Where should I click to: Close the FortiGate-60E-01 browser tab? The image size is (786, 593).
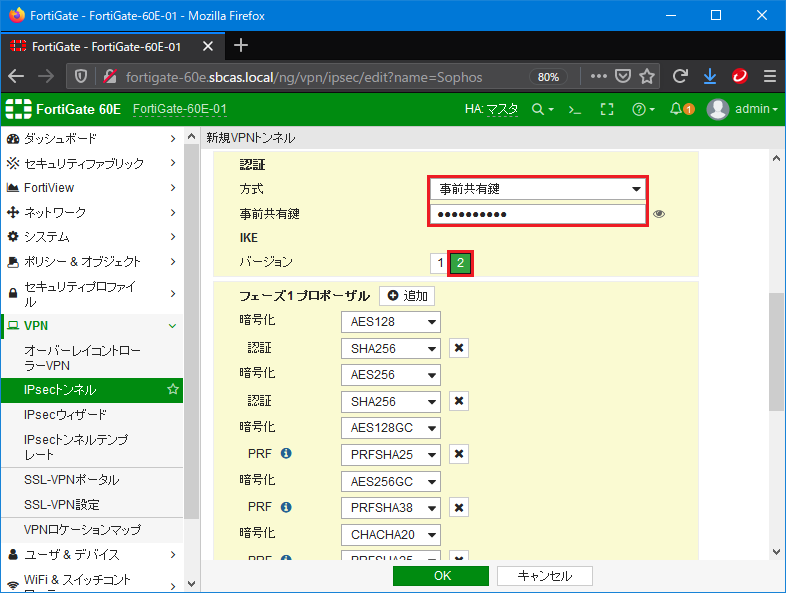pyautogui.click(x=208, y=47)
